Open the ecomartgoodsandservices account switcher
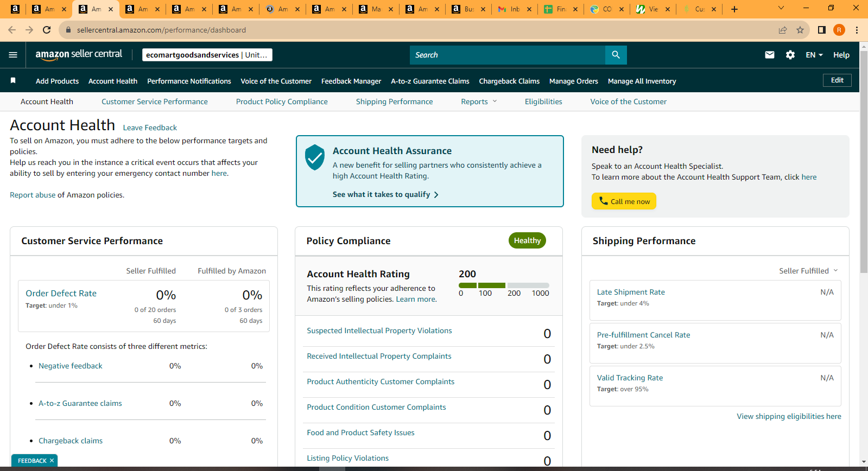The width and height of the screenshot is (868, 471). coord(207,55)
